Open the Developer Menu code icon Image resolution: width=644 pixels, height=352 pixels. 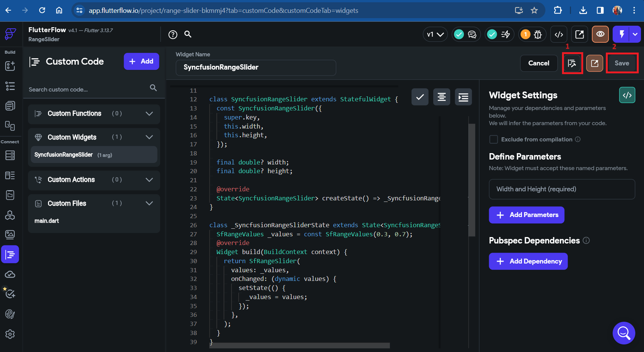click(559, 34)
